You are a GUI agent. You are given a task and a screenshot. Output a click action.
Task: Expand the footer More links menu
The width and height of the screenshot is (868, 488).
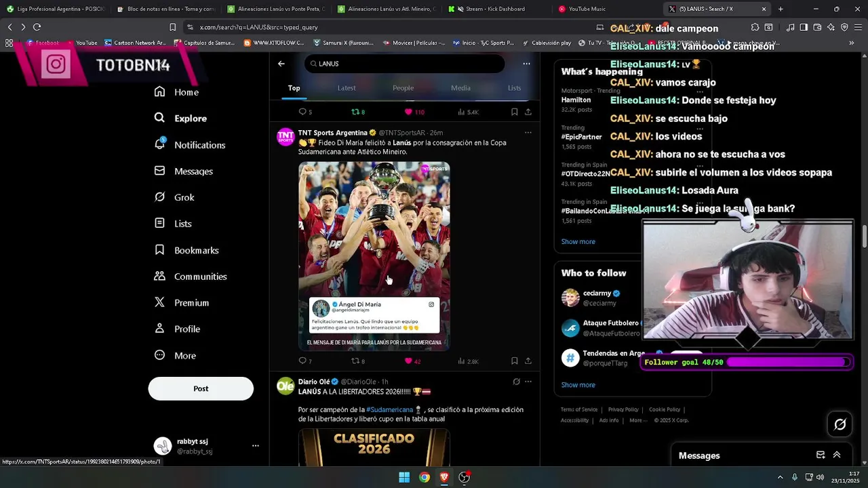638,420
